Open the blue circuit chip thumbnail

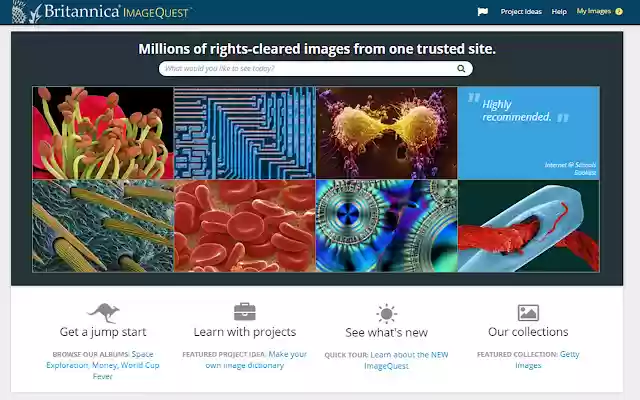pyautogui.click(x=244, y=133)
